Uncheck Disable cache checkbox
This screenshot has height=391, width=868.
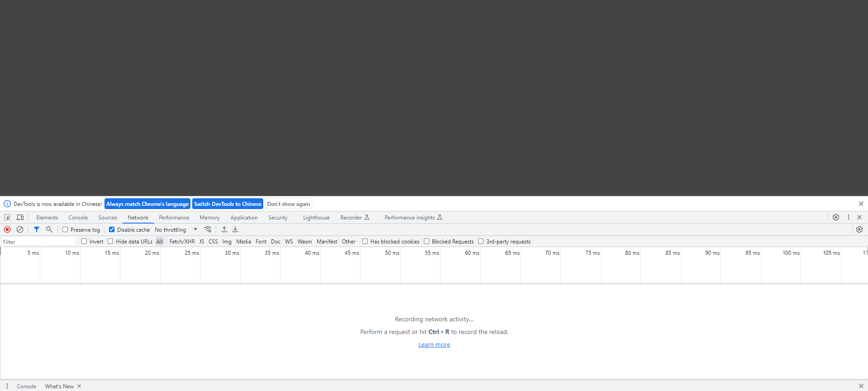112,230
